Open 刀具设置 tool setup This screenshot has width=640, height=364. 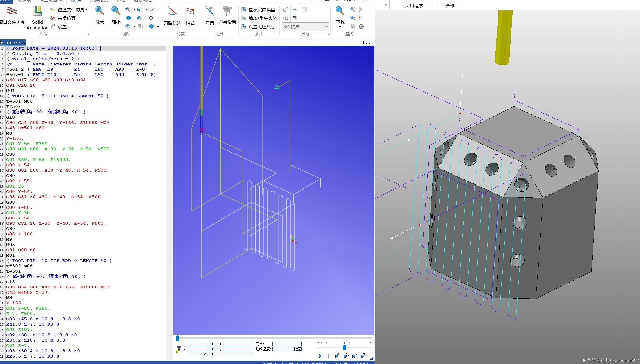(x=227, y=15)
